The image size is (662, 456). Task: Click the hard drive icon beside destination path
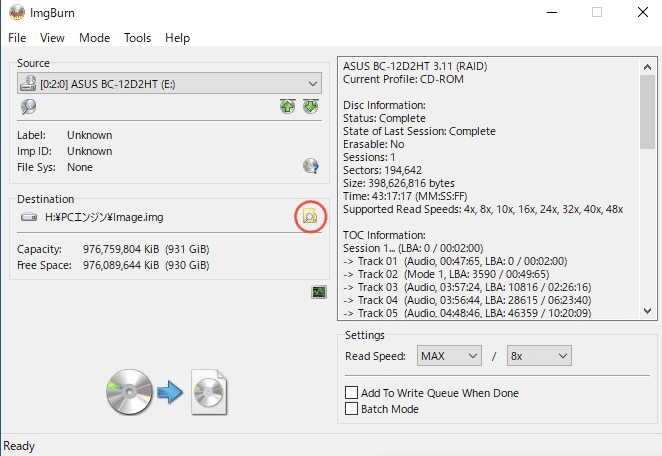click(29, 217)
